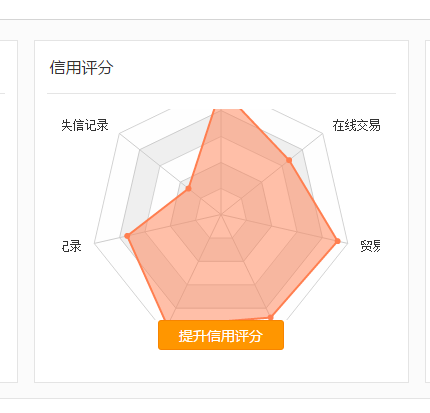
Task: Select the 失信记录 radar axis label
Action: point(85,125)
